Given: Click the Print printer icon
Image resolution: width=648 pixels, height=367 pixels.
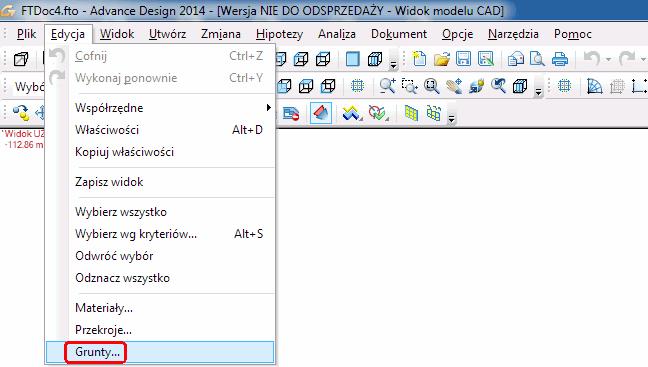Looking at the screenshot, I should point(560,59).
